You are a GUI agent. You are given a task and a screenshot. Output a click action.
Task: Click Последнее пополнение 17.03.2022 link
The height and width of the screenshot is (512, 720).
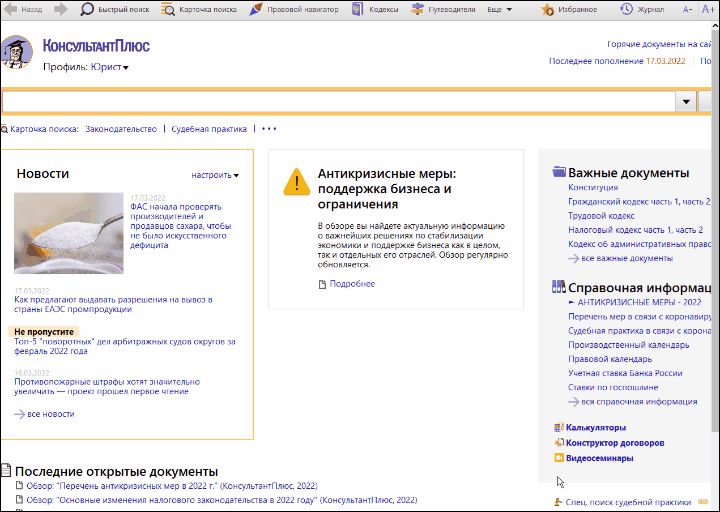tap(617, 61)
